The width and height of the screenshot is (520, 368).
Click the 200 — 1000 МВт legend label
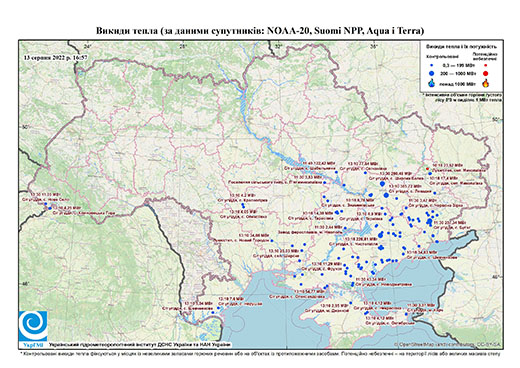point(458,73)
